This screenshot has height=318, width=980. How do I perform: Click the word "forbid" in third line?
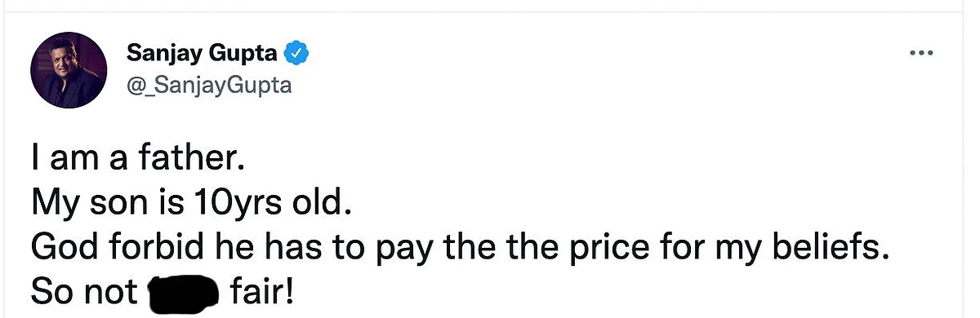point(145,248)
